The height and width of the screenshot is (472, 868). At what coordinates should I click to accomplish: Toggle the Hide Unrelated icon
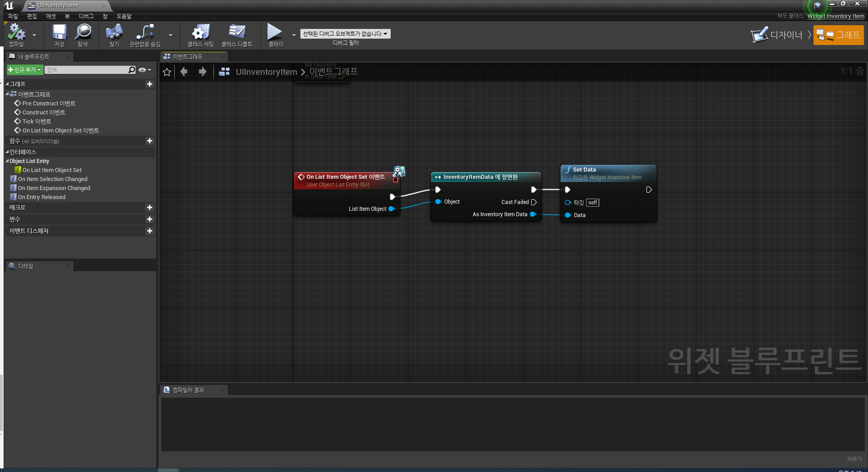(x=145, y=35)
